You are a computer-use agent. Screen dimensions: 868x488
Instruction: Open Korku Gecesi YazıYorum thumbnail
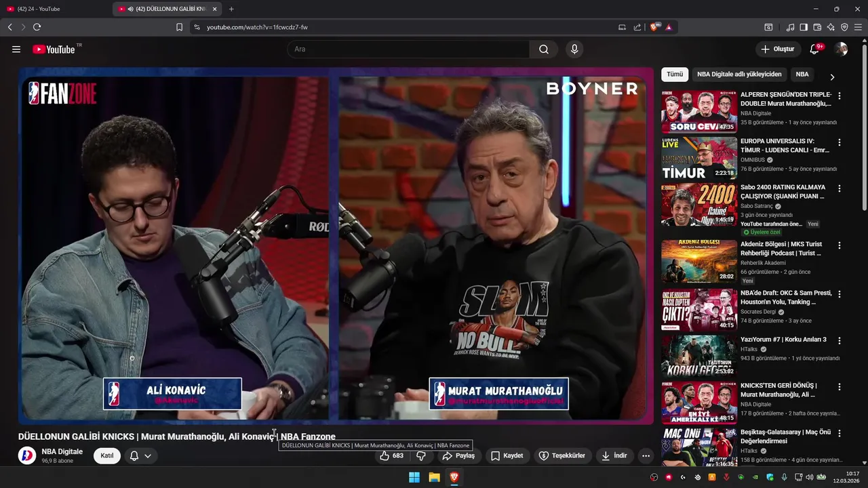click(x=699, y=356)
